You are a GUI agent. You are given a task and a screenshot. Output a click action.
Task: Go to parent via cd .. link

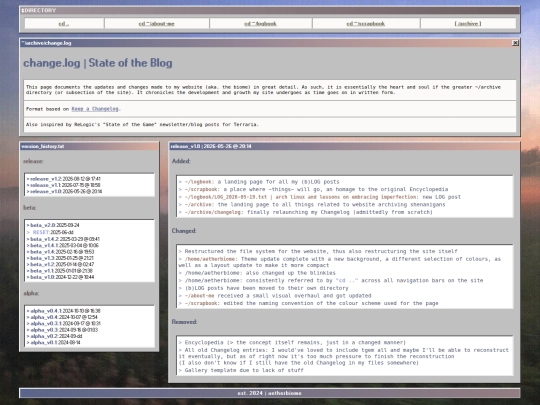[64, 23]
